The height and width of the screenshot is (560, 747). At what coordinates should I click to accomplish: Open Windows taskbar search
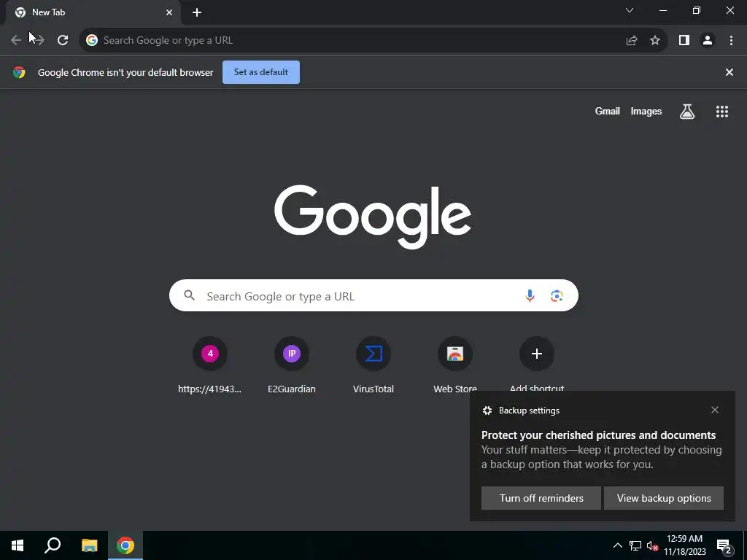[x=53, y=545]
